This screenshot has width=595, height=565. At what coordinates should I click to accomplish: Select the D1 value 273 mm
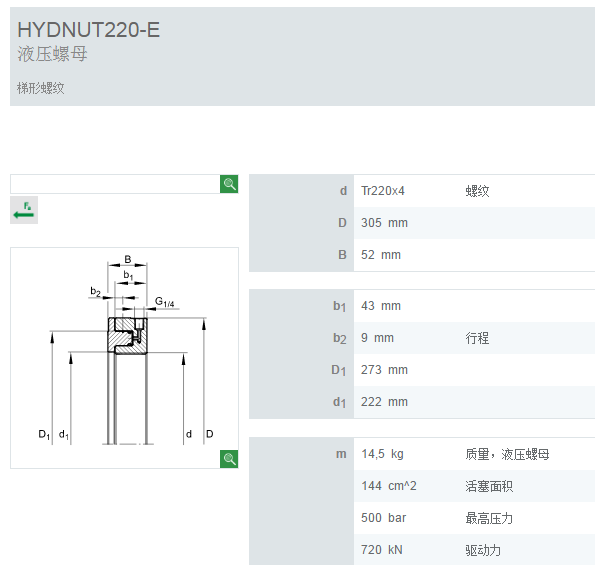(384, 370)
